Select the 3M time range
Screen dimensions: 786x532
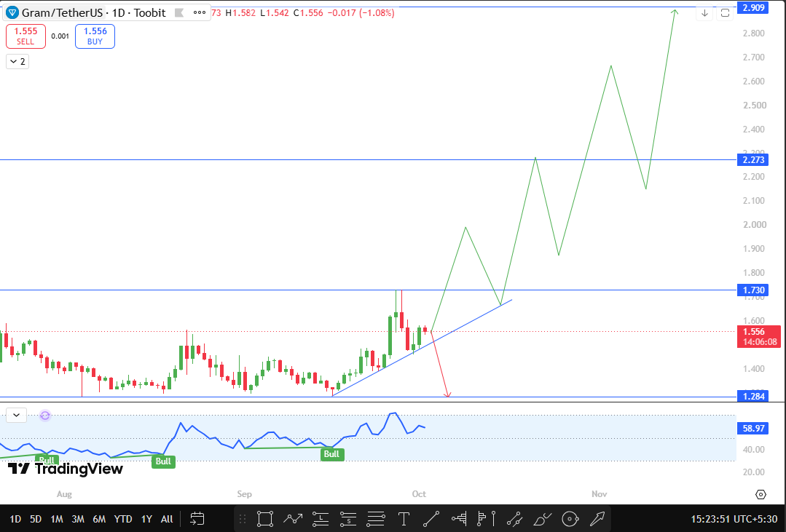click(78, 519)
